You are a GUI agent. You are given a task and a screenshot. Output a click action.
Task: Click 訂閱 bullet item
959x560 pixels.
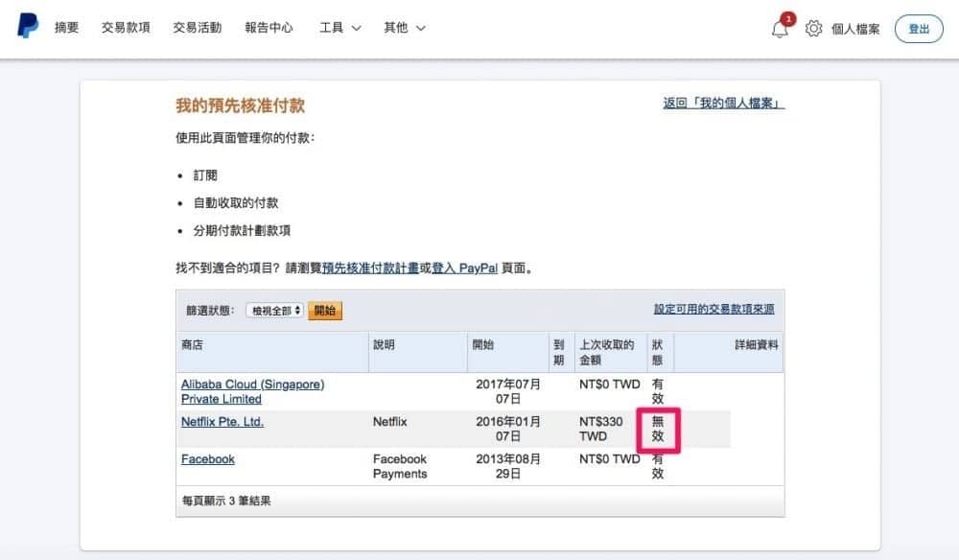tap(205, 175)
